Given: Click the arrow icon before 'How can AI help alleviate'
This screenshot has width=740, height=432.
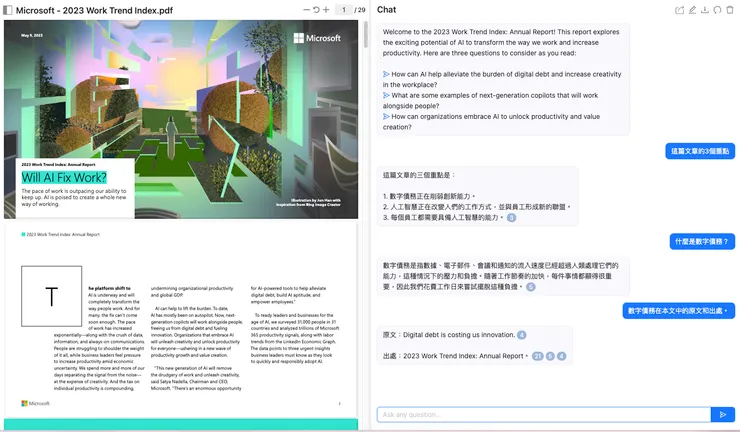Looking at the screenshot, I should coord(386,74).
